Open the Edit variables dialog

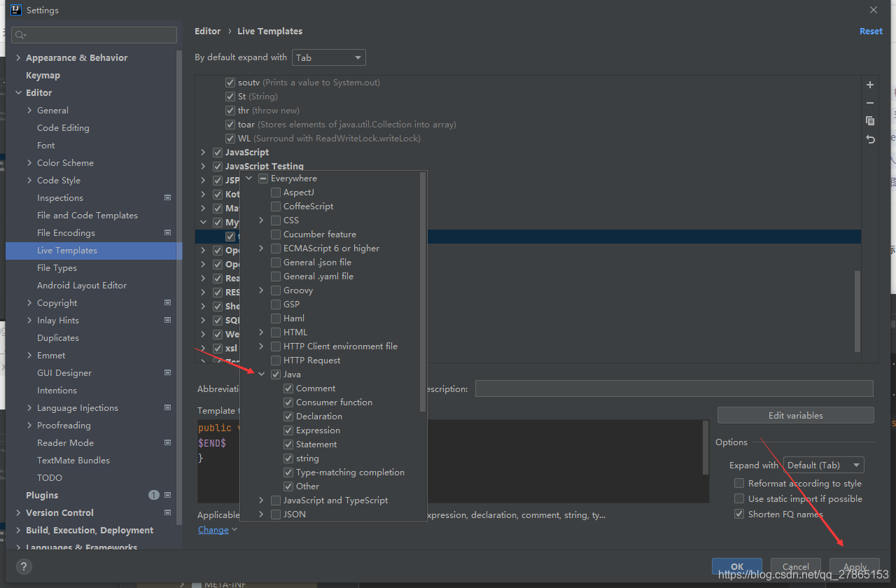[796, 415]
